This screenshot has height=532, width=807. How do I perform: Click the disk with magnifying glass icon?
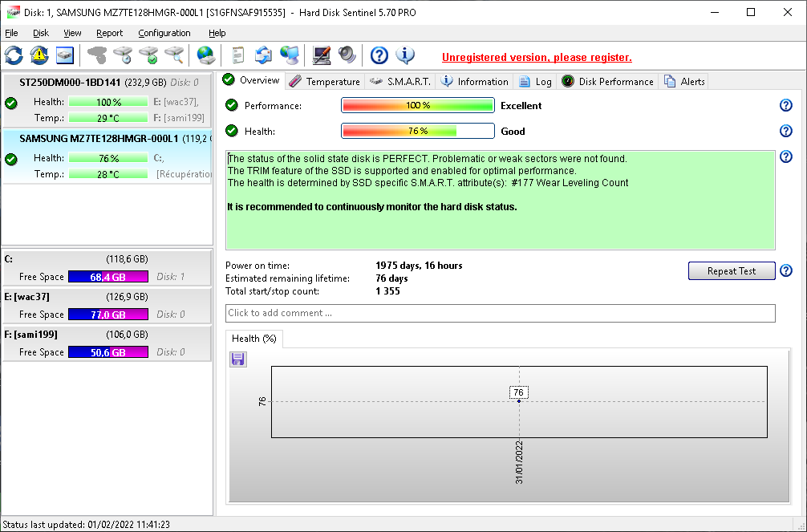pos(174,55)
